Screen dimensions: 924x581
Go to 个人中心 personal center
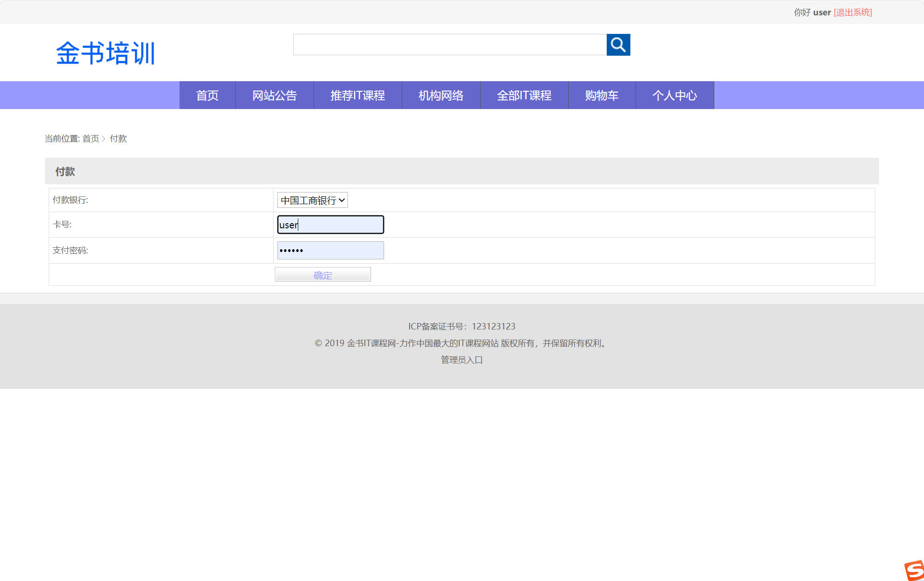[x=674, y=95]
